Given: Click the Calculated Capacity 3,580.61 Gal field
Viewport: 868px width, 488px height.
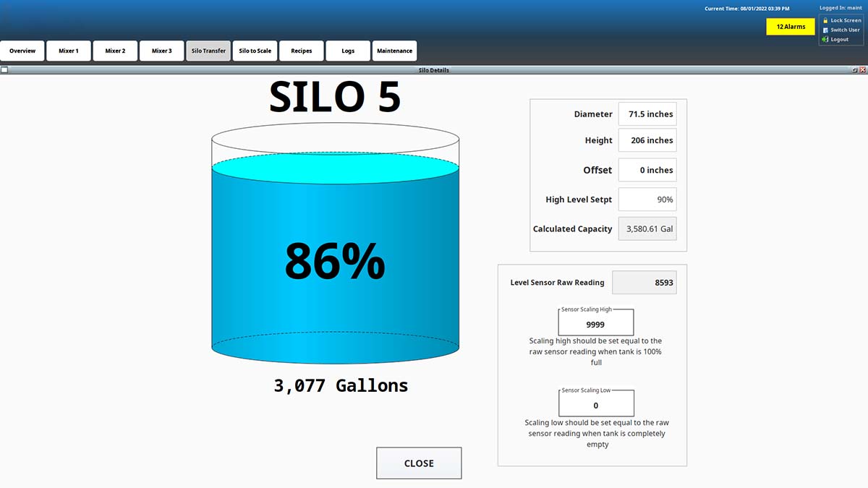Looking at the screenshot, I should 647,228.
